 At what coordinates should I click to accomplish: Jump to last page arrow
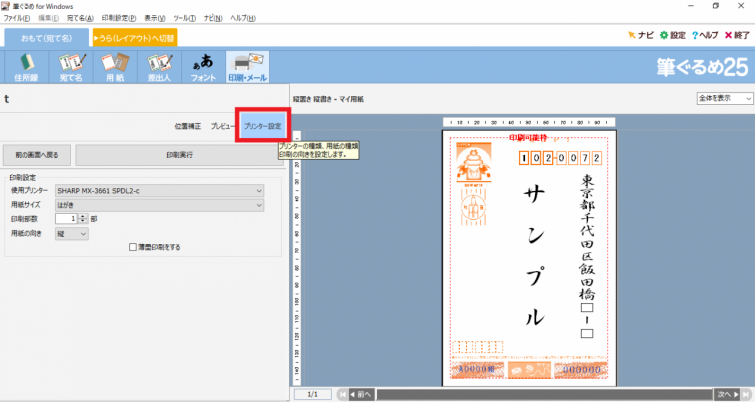click(746, 394)
